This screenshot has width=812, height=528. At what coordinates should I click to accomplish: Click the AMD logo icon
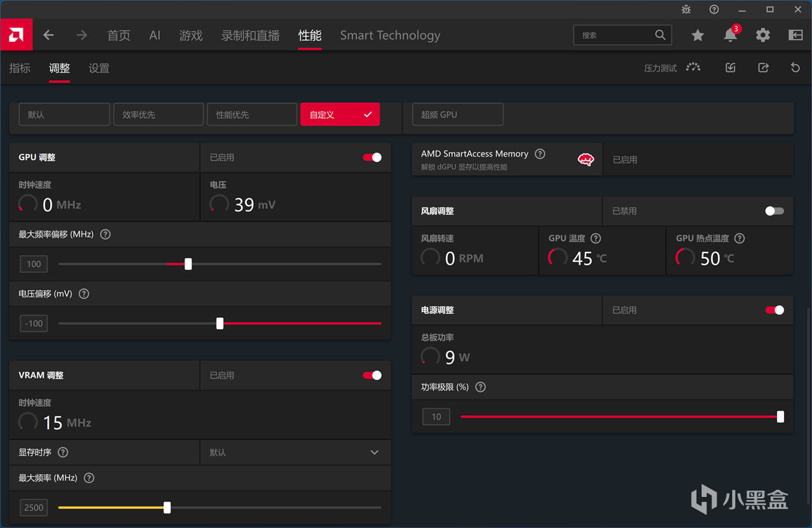point(16,35)
